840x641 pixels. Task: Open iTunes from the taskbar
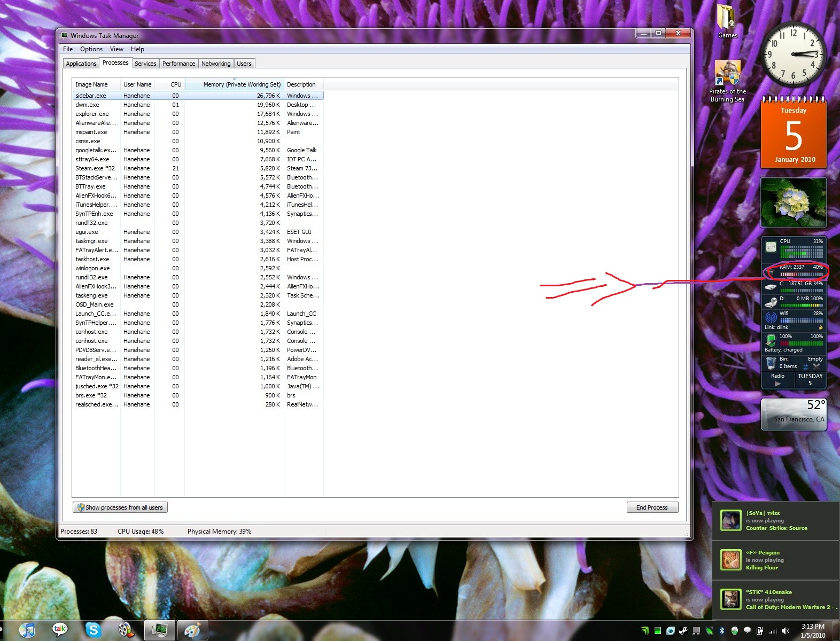27,630
